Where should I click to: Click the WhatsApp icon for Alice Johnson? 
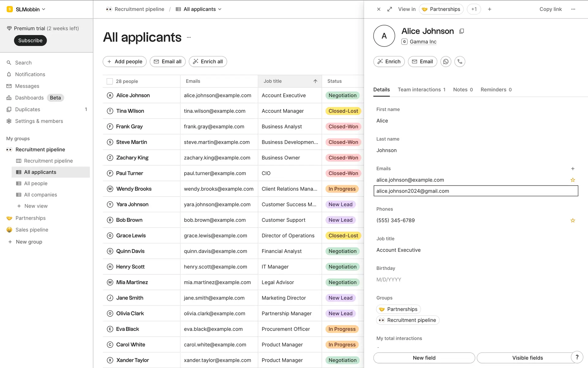click(x=446, y=62)
